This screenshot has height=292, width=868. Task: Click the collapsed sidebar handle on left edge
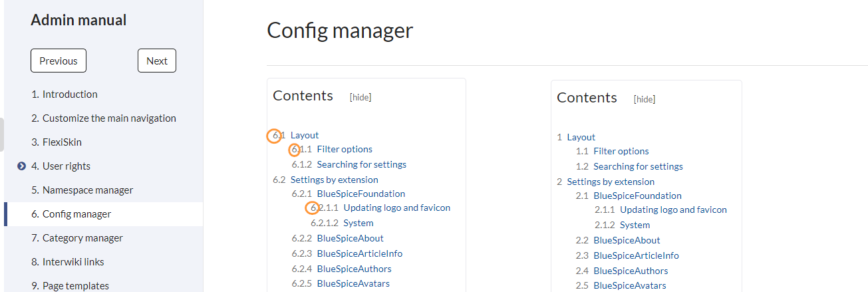2,134
